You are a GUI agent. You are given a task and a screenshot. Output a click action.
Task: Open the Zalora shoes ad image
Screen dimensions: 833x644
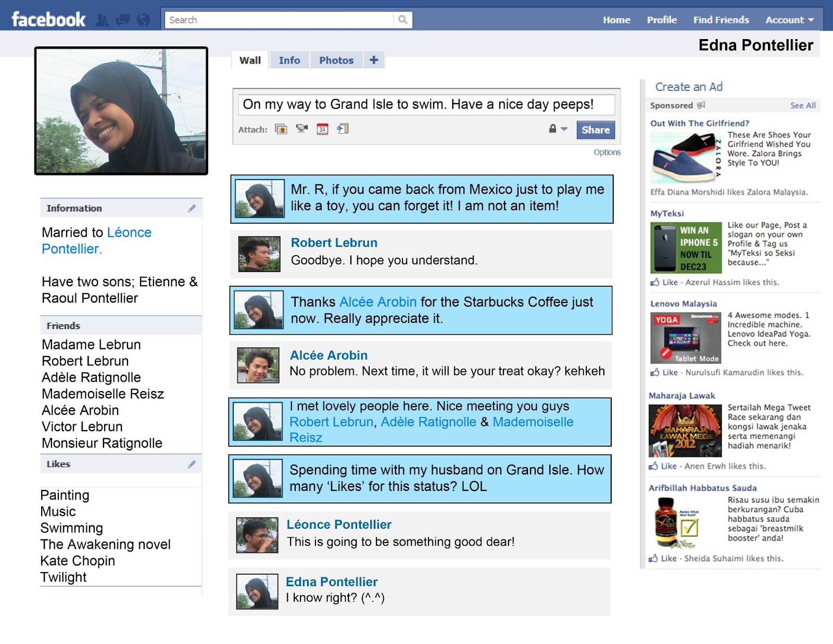pos(686,157)
